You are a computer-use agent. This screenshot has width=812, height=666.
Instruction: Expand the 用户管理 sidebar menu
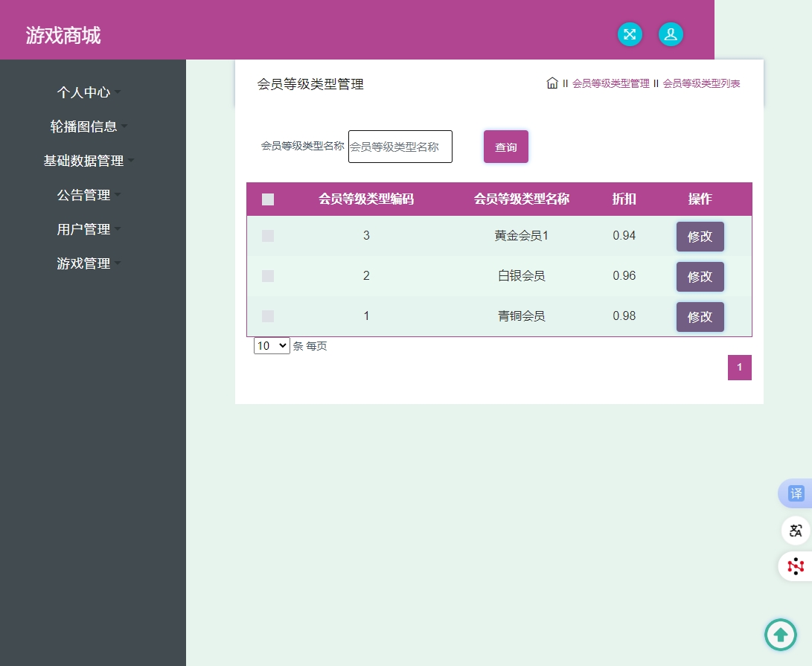[x=84, y=229]
